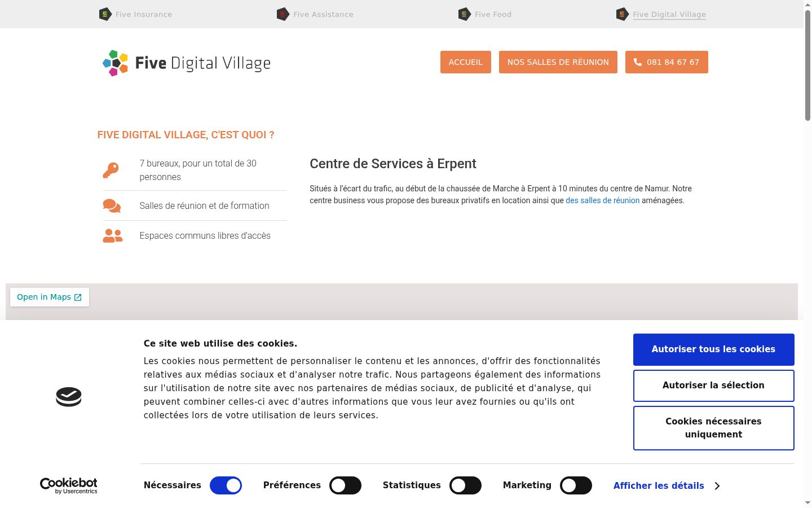Click the Five Insurance hexagon icon
Screen dimensions: 812x508
coord(105,14)
